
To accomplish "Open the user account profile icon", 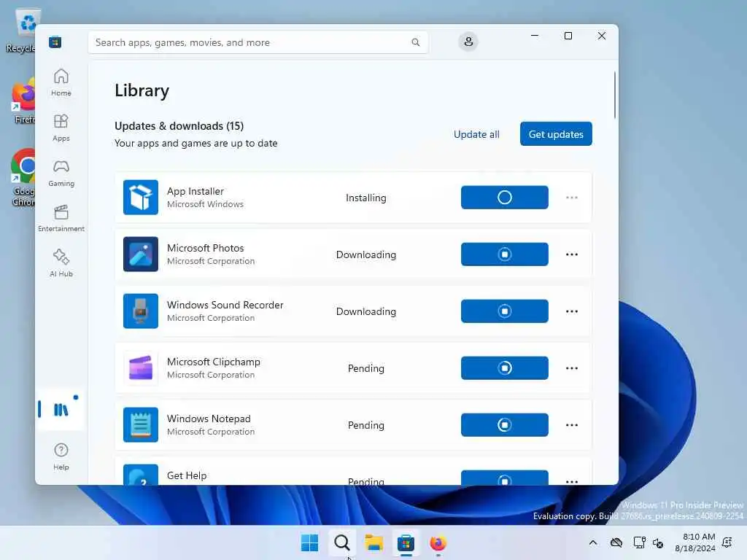I will (x=468, y=42).
